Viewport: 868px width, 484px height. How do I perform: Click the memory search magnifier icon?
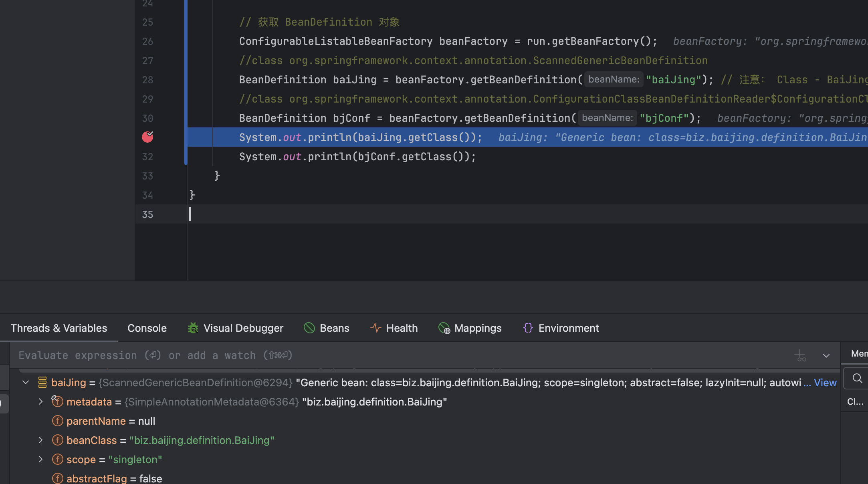coord(857,378)
